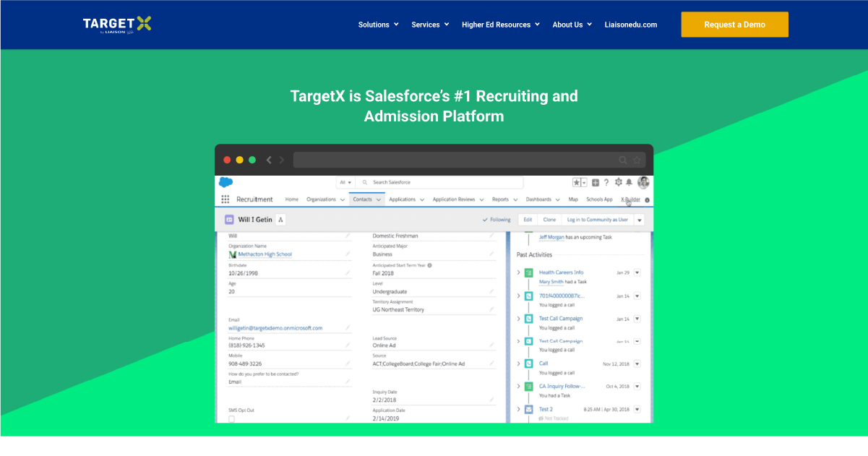Click the info icon after X-Builder tab
The width and height of the screenshot is (868, 456).
pos(647,200)
